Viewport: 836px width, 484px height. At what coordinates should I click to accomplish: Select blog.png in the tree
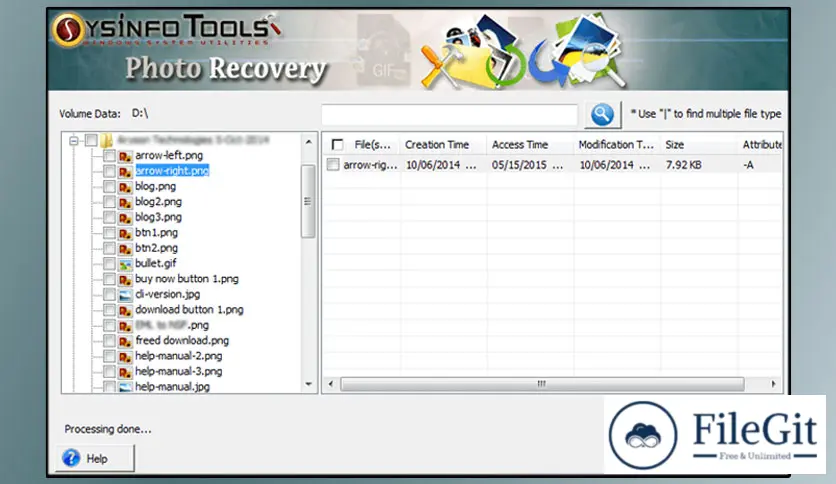[x=155, y=186]
